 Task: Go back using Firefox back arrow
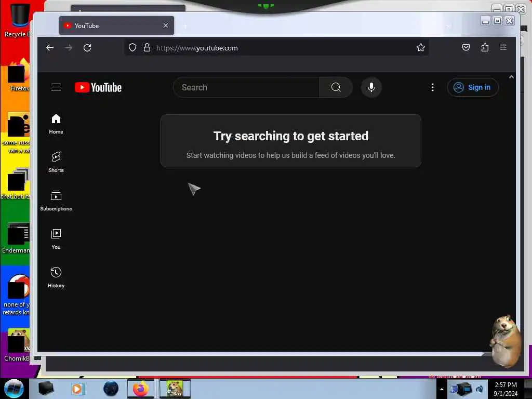[x=50, y=48]
